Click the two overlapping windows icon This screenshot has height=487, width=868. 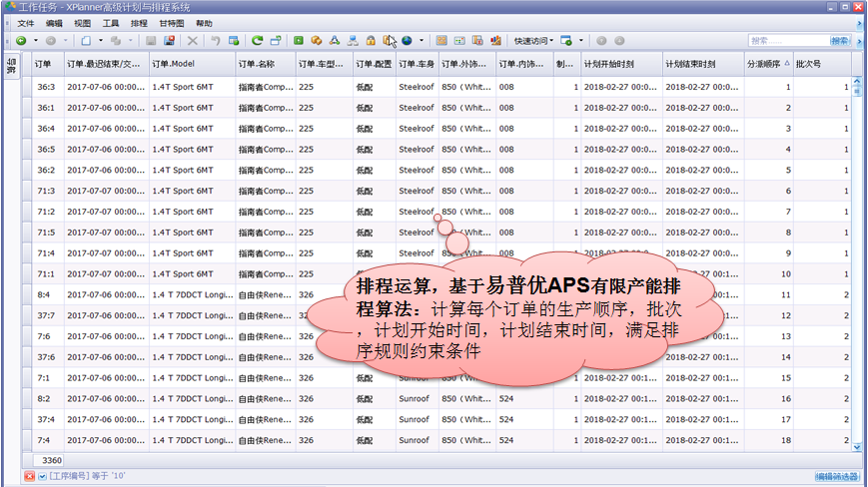[275, 41]
